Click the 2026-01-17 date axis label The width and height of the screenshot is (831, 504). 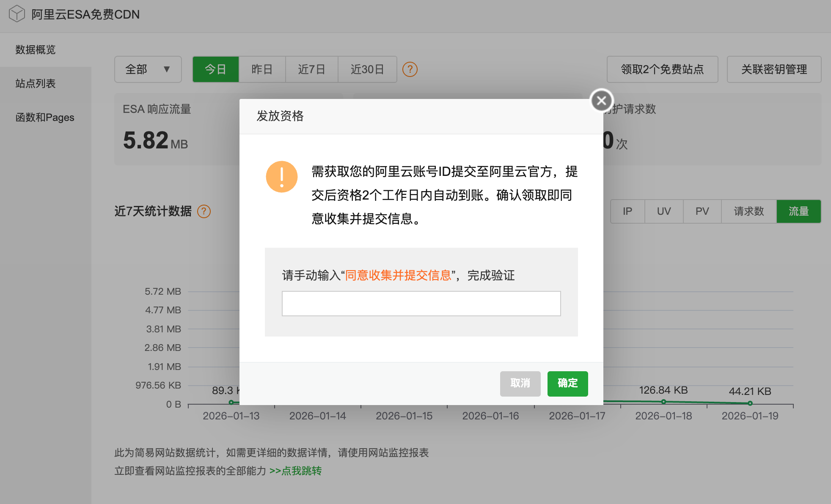[x=577, y=416]
